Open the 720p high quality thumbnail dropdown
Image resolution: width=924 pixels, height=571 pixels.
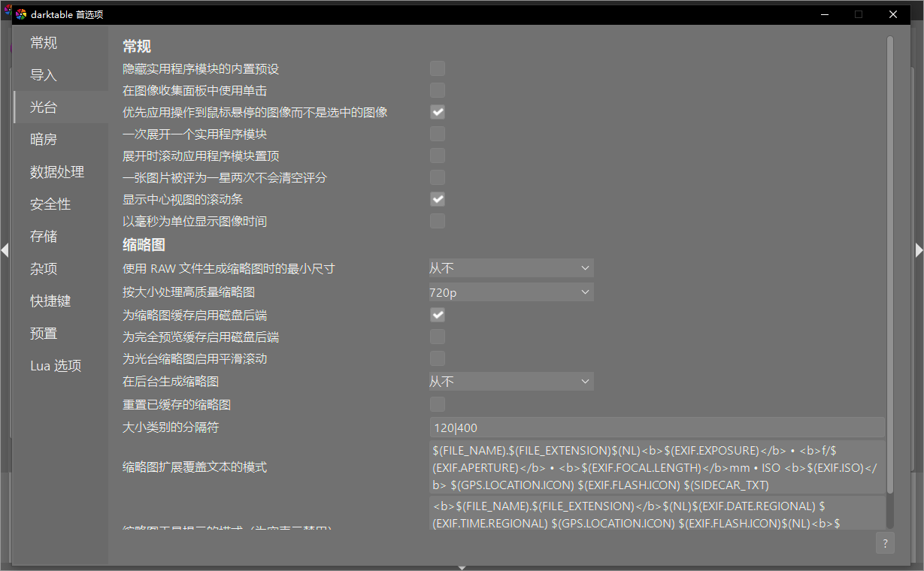point(511,292)
